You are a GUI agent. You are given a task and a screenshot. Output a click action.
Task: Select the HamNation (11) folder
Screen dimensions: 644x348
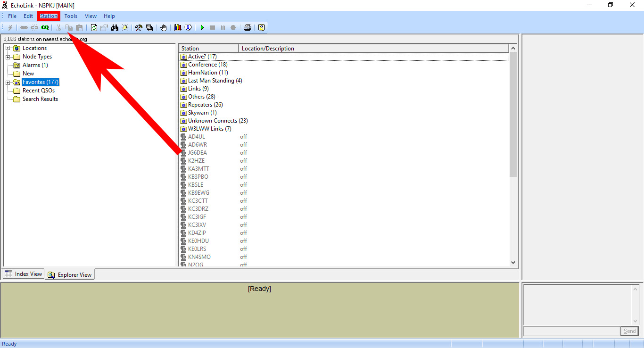click(x=208, y=73)
